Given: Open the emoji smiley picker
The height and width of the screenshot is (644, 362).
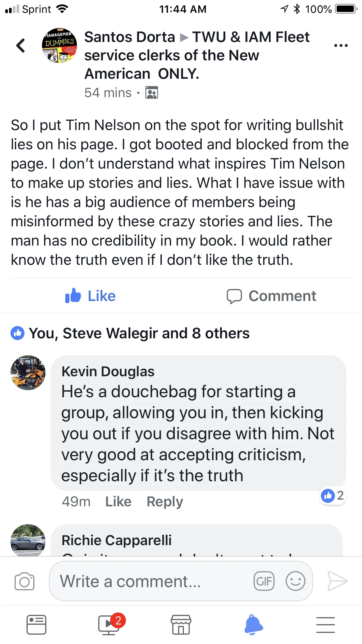Looking at the screenshot, I should tap(295, 581).
